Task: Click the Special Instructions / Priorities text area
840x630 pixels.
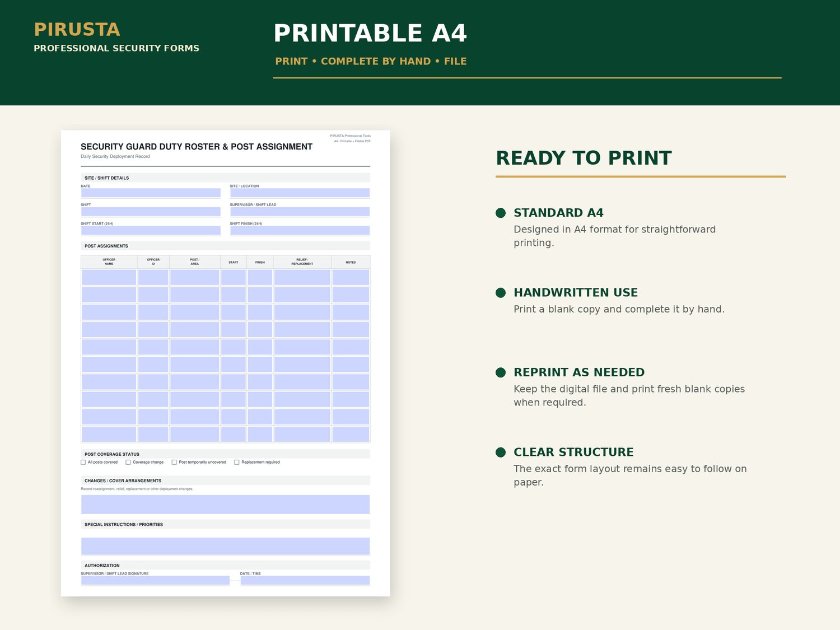Action: 225,546
